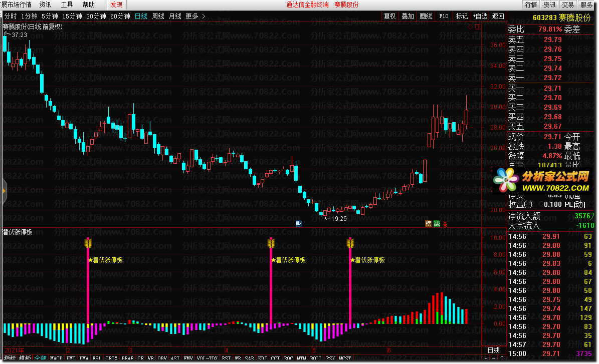The image size is (599, 364).
Task: Click the 叠加 overlay button
Action: (408, 16)
